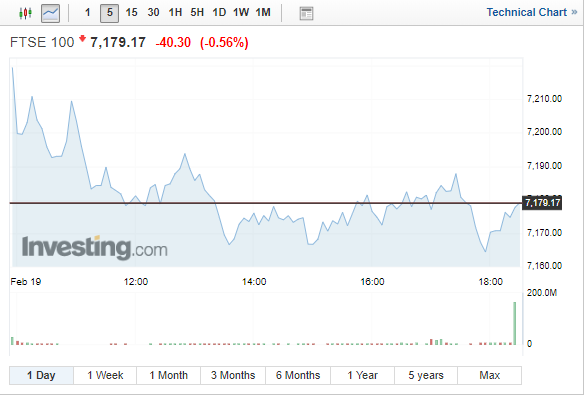The width and height of the screenshot is (584, 398).
Task: Select the 1 Month range tab
Action: (169, 375)
